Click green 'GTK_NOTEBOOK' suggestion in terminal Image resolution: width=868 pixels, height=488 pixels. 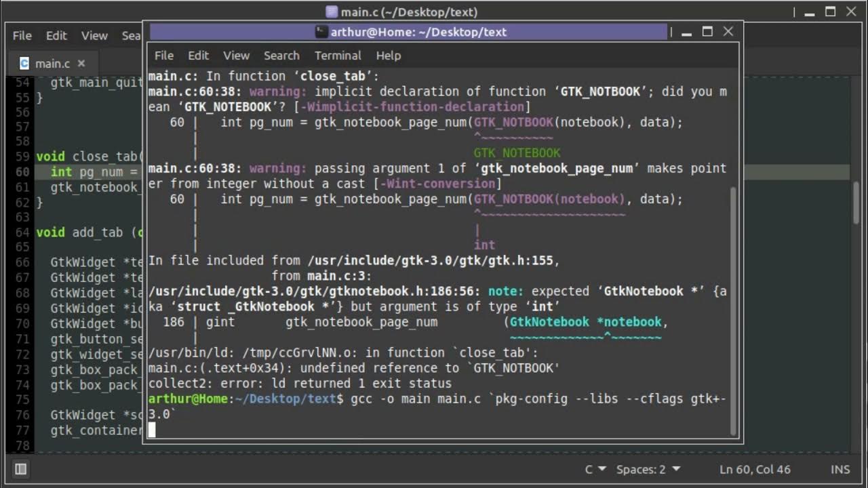[517, 153]
